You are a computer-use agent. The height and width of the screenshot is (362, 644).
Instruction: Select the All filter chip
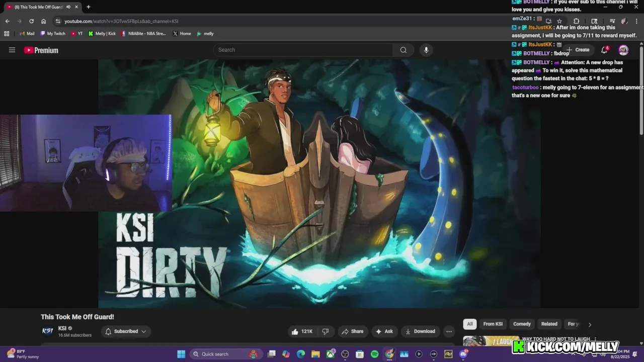(469, 324)
